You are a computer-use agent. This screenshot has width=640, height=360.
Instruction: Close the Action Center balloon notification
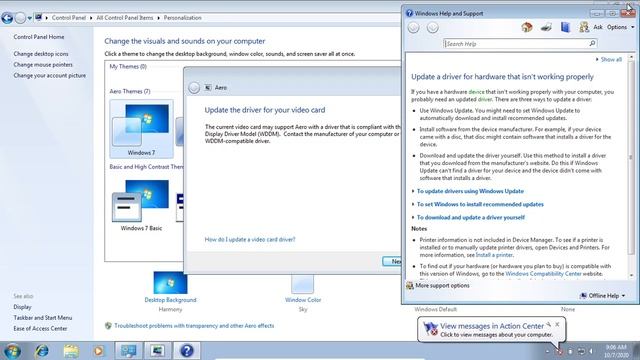click(x=557, y=324)
